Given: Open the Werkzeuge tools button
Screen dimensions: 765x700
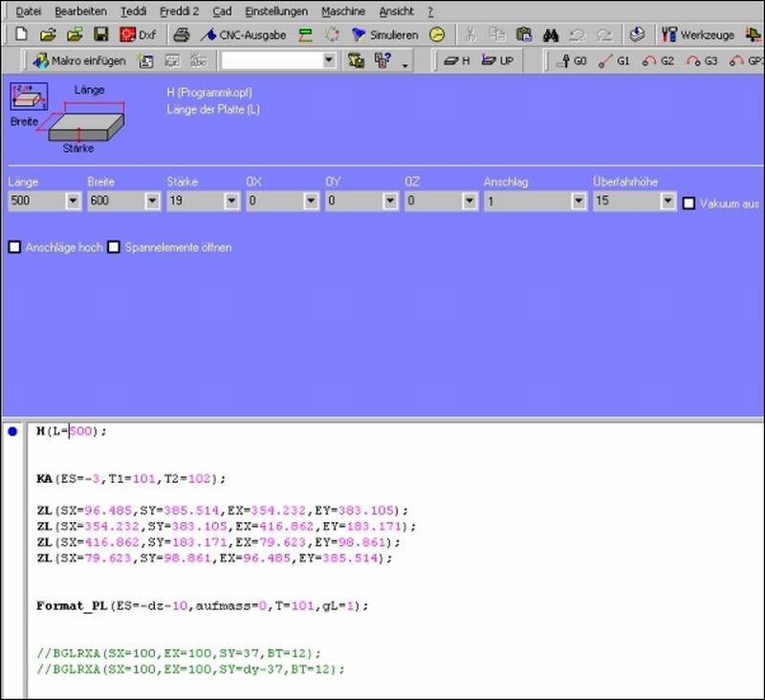Looking at the screenshot, I should [698, 34].
